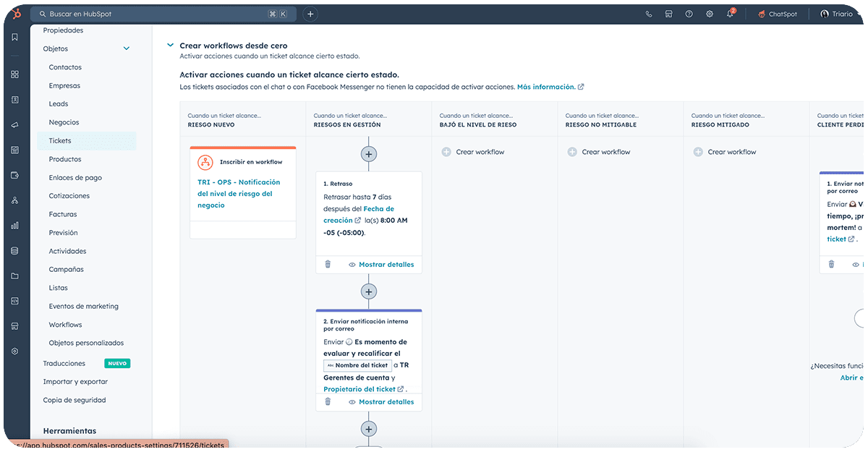Viewport: 868px width, 452px height.
Task: Create workflow for Bajó el nivel de riesgo
Action: pyautogui.click(x=473, y=152)
